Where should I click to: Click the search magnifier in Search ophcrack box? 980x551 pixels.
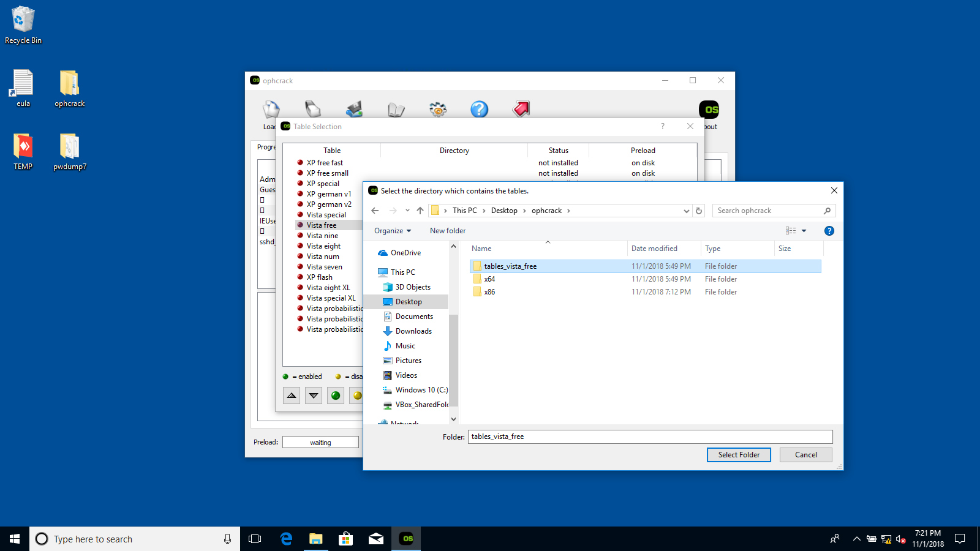[827, 211]
